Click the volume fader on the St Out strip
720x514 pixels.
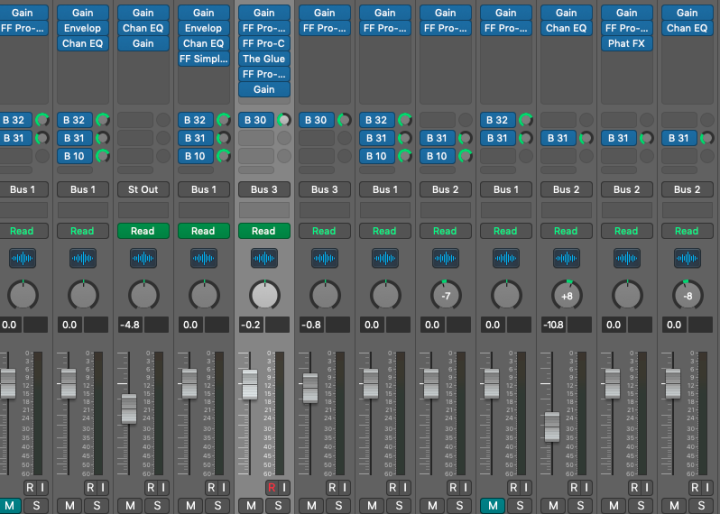point(129,408)
